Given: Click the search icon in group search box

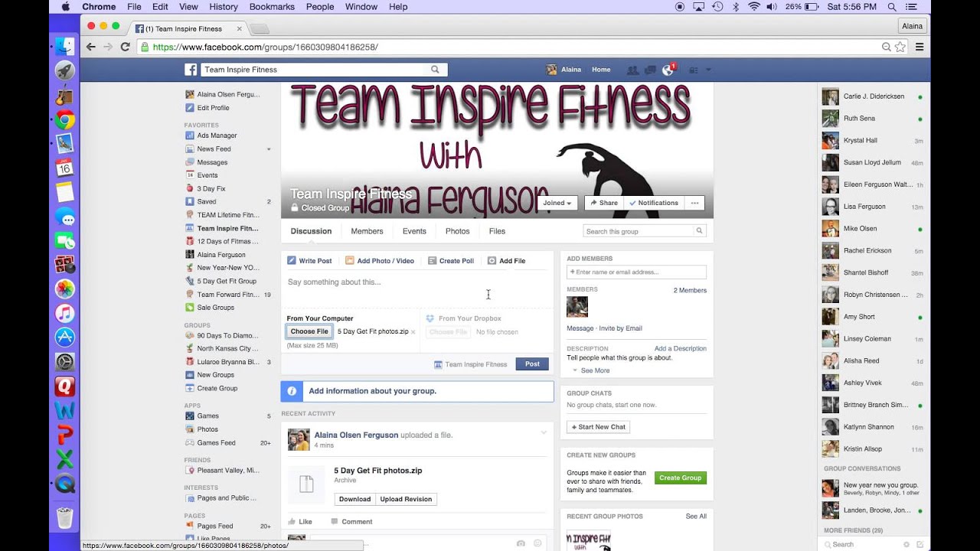Looking at the screenshot, I should 699,231.
